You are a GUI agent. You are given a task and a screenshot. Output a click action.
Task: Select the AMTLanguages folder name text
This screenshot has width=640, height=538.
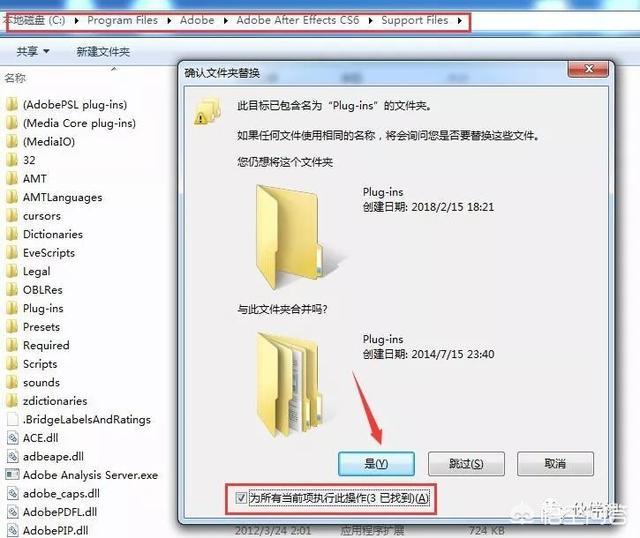62,197
